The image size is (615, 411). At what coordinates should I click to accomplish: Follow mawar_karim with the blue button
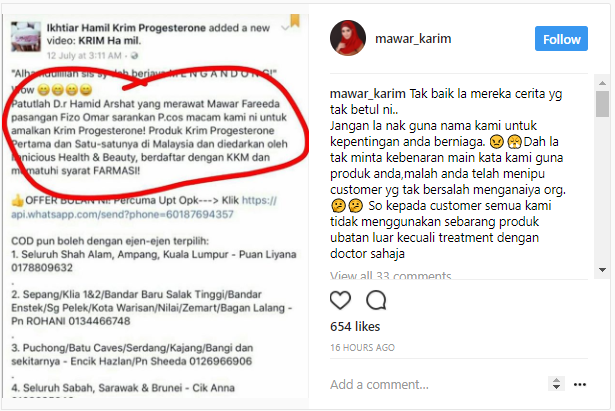(561, 39)
